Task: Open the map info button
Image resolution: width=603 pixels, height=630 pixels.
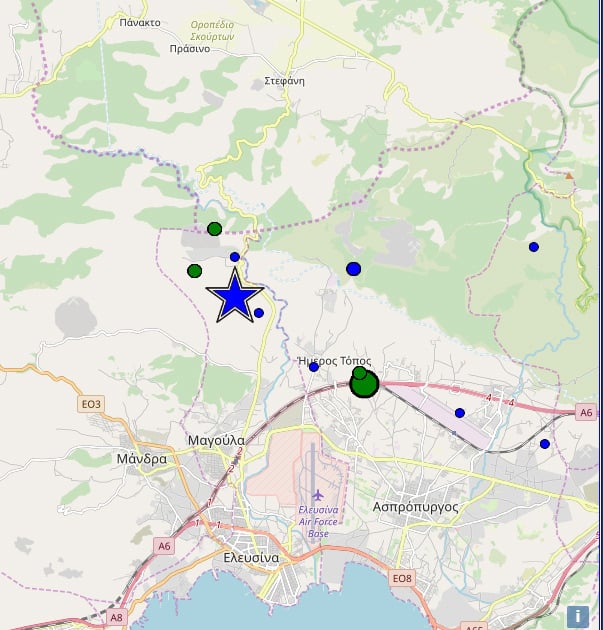Action: pyautogui.click(x=577, y=616)
